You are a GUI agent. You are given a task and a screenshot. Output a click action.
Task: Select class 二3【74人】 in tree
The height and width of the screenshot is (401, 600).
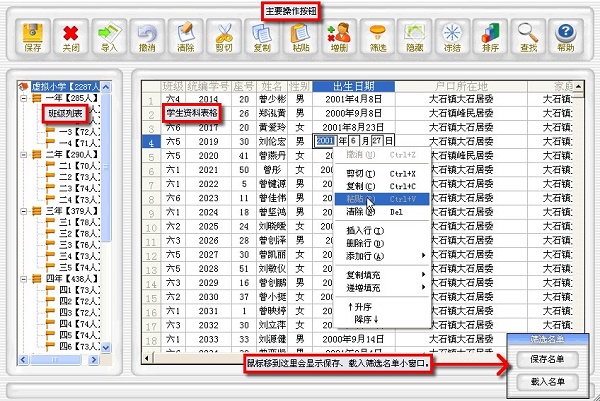click(x=79, y=188)
